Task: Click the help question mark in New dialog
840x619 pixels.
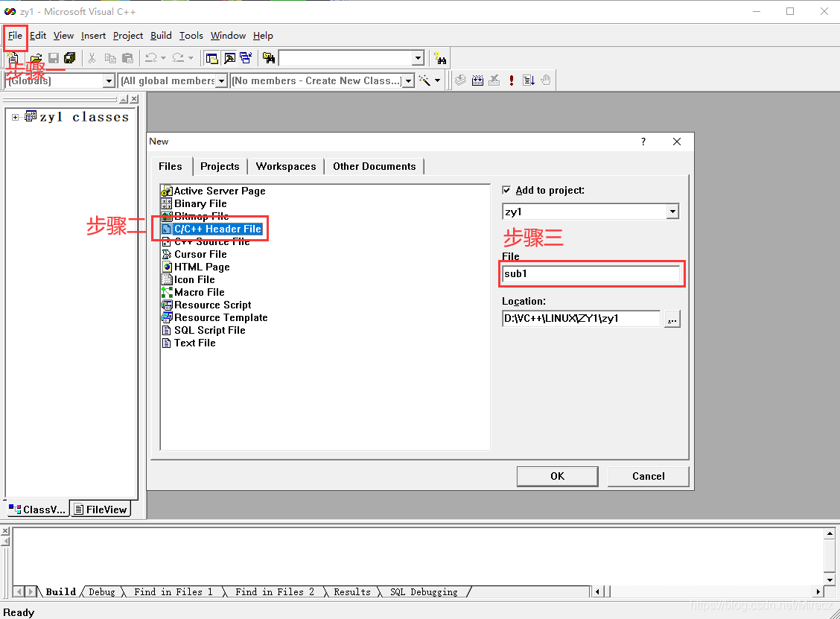Action: (x=643, y=142)
